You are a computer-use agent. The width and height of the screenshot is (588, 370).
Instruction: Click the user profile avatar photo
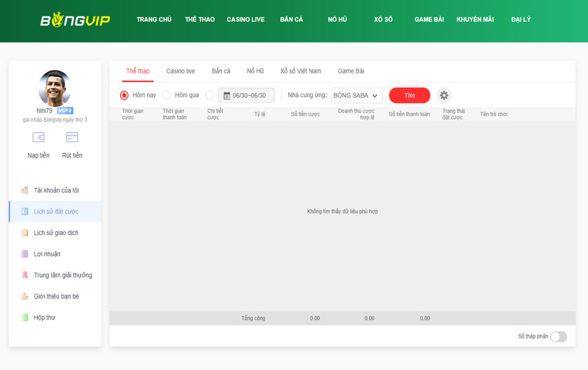(x=55, y=88)
